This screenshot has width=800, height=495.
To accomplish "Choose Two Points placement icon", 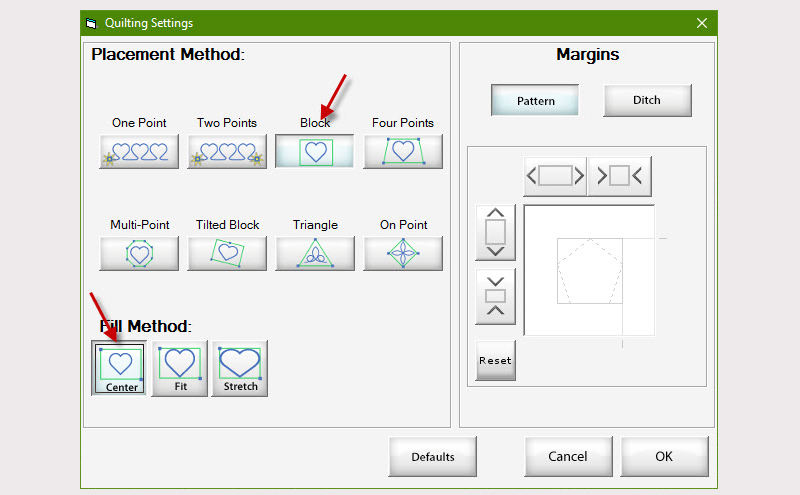I will click(x=227, y=151).
